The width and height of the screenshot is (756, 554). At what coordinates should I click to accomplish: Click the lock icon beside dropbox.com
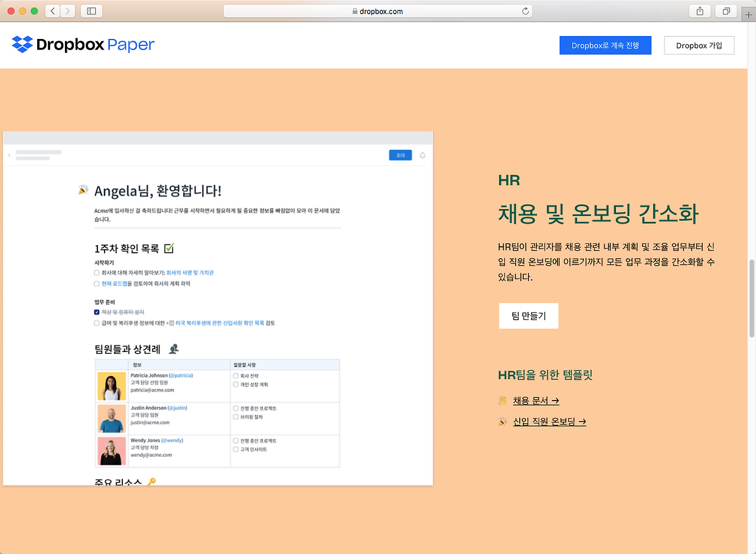(354, 11)
